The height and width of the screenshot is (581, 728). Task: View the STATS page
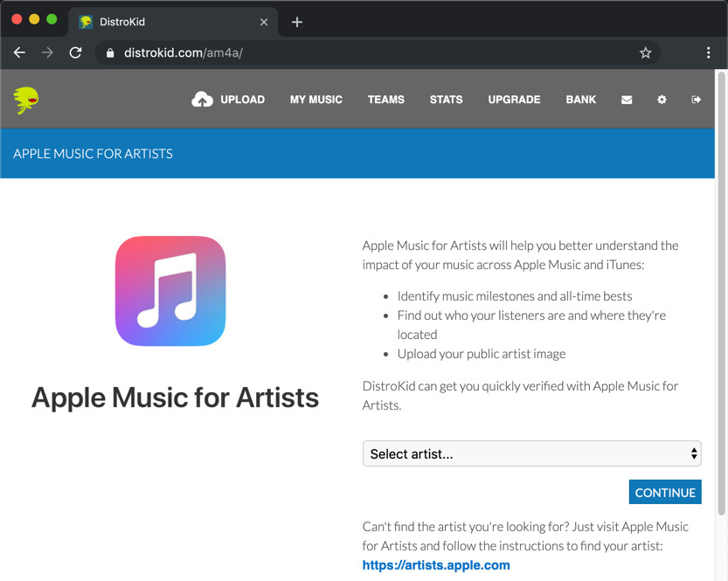point(447,100)
